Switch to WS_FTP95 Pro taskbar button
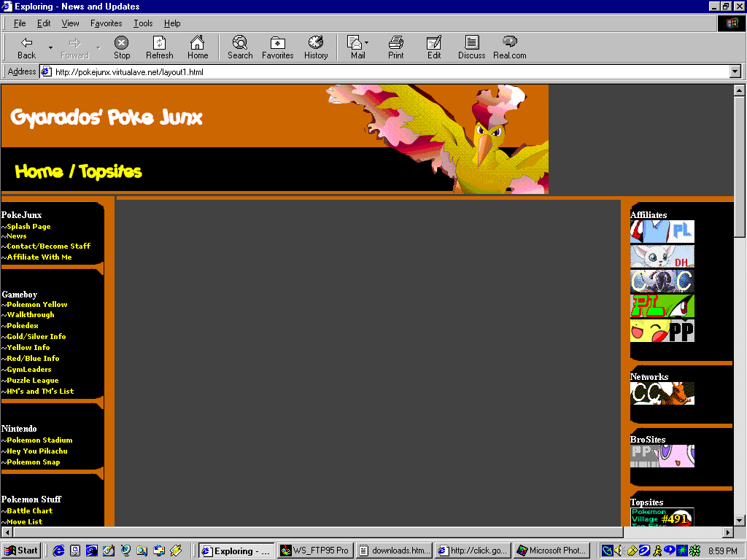Screen dimensions: 747x560 pyautogui.click(x=315, y=551)
